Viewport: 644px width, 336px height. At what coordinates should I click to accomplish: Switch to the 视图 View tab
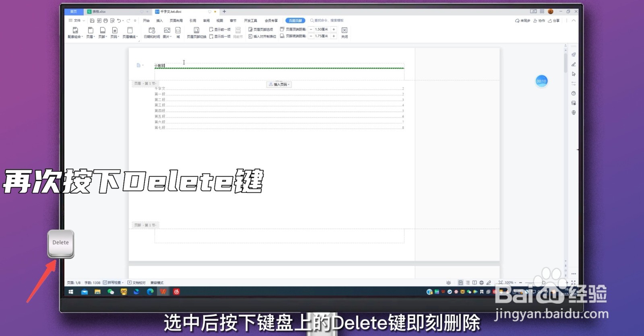click(219, 21)
